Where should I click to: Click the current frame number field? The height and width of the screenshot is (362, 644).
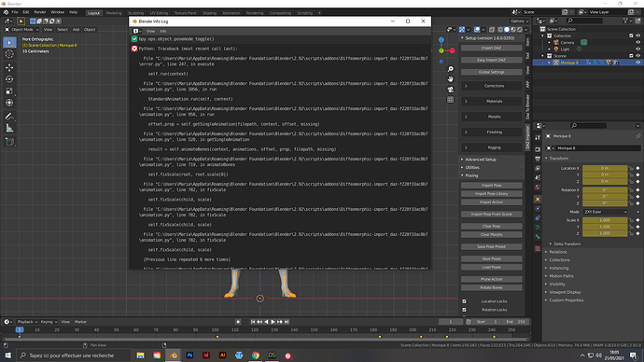[x=450, y=322]
